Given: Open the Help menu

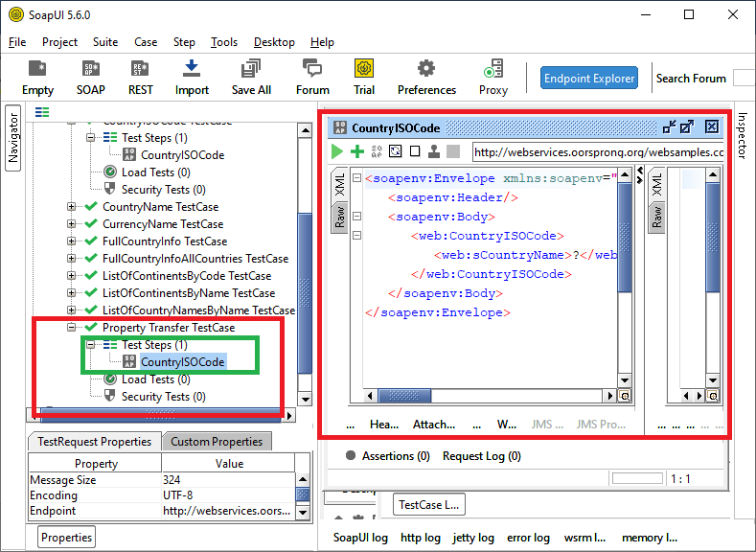Looking at the screenshot, I should [322, 42].
